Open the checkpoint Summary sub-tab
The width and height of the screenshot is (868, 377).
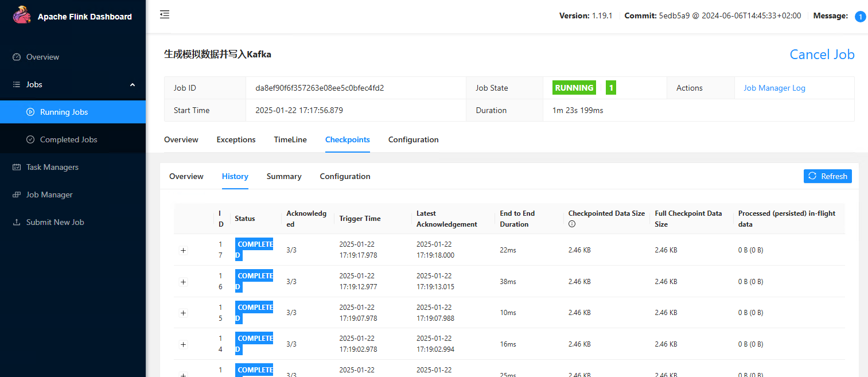coord(284,176)
